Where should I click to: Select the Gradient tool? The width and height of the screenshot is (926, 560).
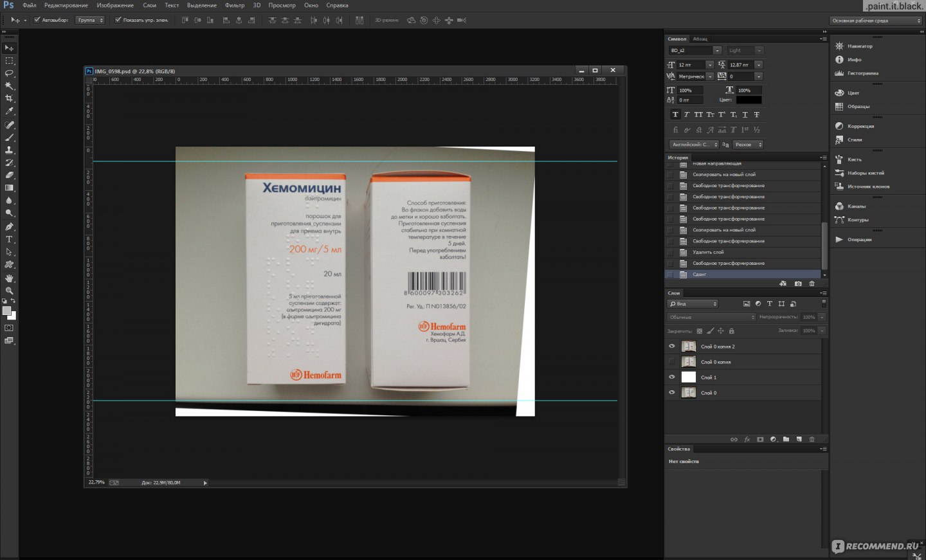click(9, 188)
